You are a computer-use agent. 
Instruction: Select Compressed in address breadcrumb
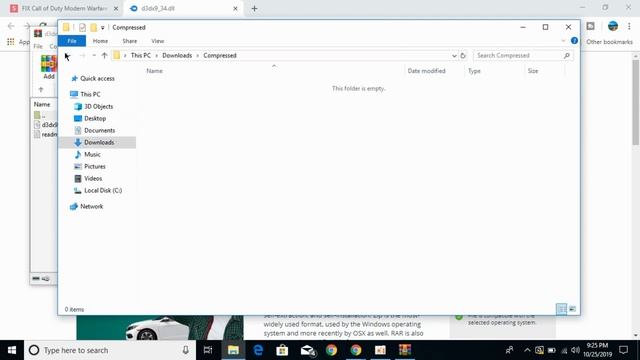point(220,56)
